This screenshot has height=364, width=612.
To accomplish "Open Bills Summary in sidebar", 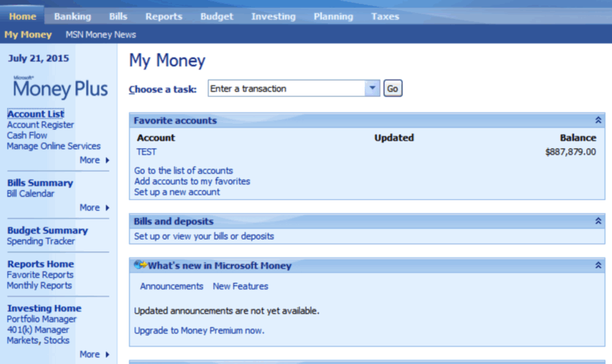I will 40,183.
